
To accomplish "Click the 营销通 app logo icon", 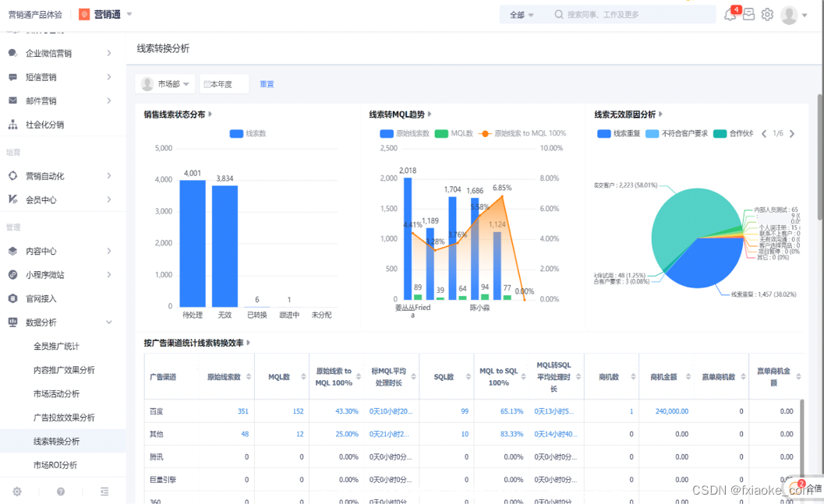I will [x=84, y=14].
